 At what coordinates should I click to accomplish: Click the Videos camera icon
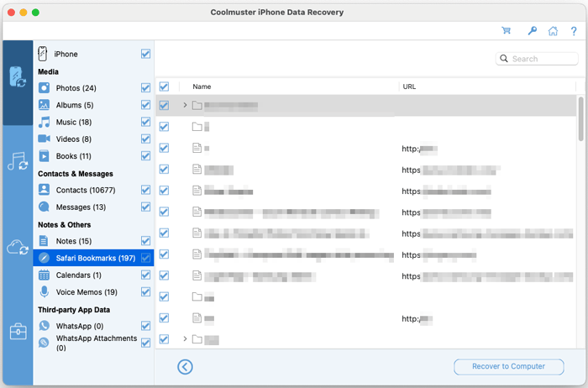click(x=44, y=139)
